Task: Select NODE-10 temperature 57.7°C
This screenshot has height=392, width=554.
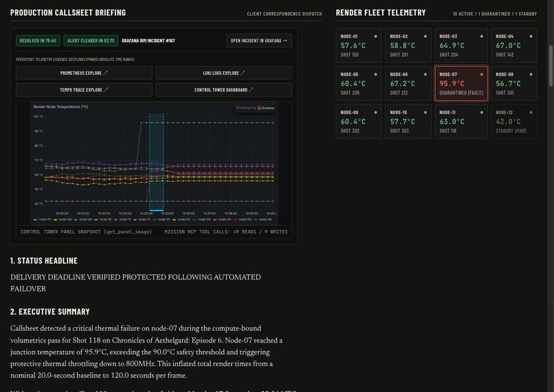Action: tap(402, 122)
